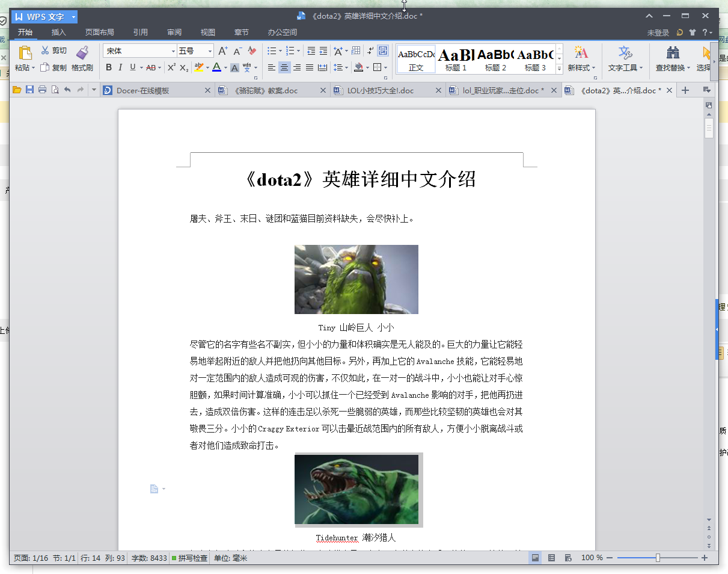728x574 pixels.
Task: Click the font color A swatch
Action: pyautogui.click(x=216, y=67)
